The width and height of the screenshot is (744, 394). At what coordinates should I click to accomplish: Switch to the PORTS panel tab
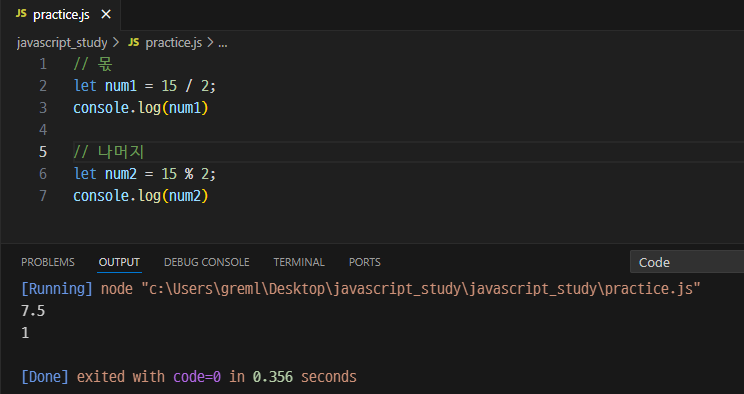[x=364, y=262]
